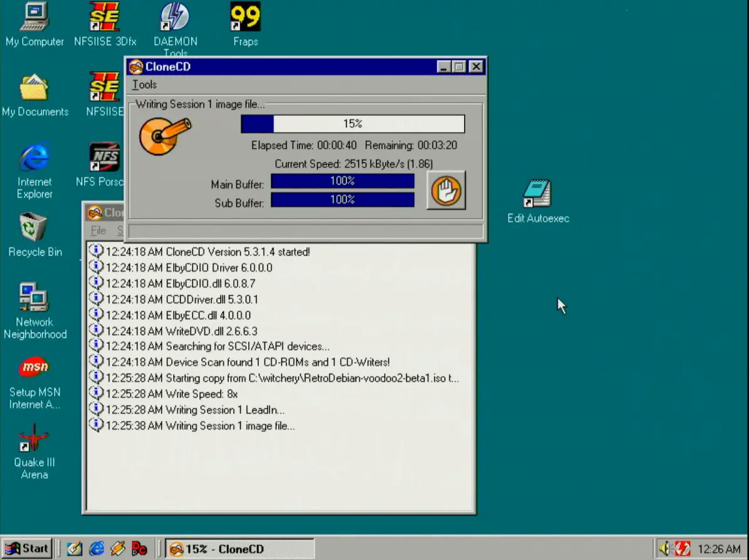Viewport: 749px width, 560px height.
Task: Click log entry 'Device Scan found 1 CD-ROMs'
Action: (239, 362)
